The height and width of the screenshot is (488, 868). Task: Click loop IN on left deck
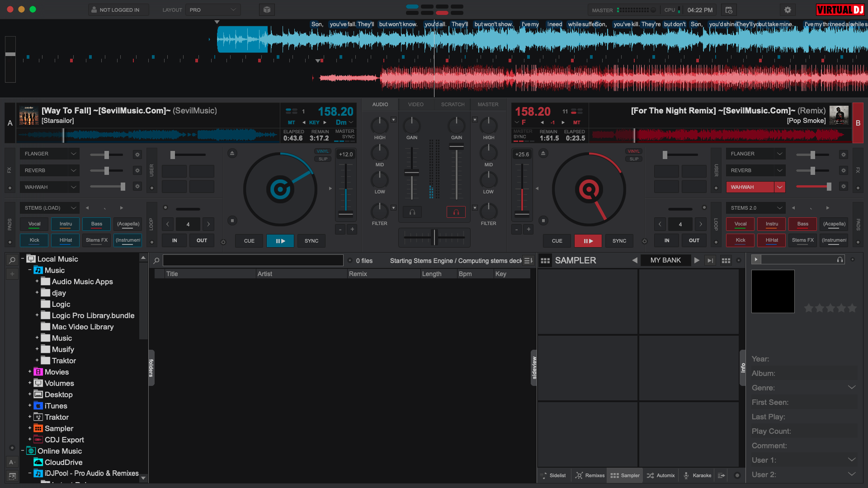point(175,241)
